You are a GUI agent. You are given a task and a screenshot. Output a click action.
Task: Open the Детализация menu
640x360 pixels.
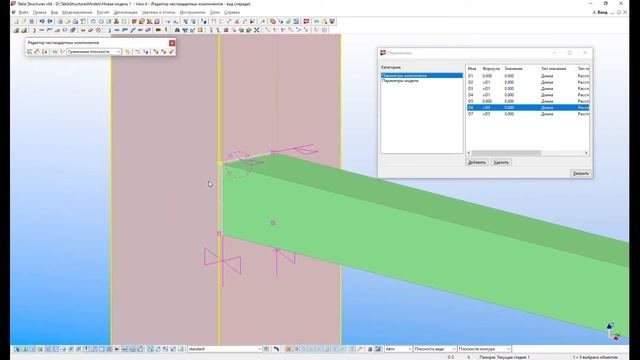(x=125, y=12)
